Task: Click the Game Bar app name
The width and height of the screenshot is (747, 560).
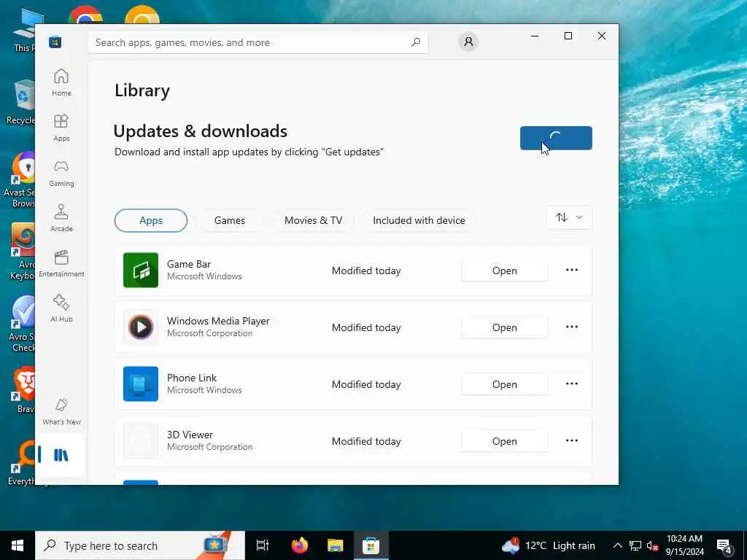Action: click(x=189, y=264)
